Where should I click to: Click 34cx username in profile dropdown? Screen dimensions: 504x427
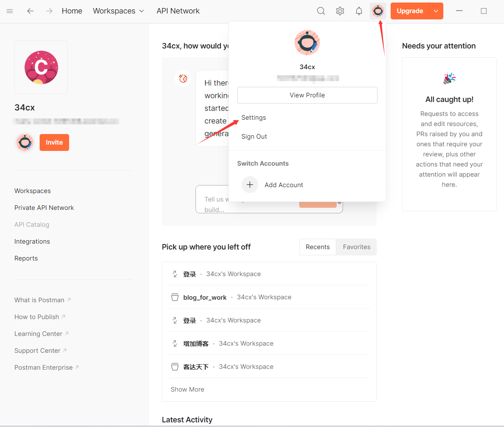pyautogui.click(x=307, y=67)
